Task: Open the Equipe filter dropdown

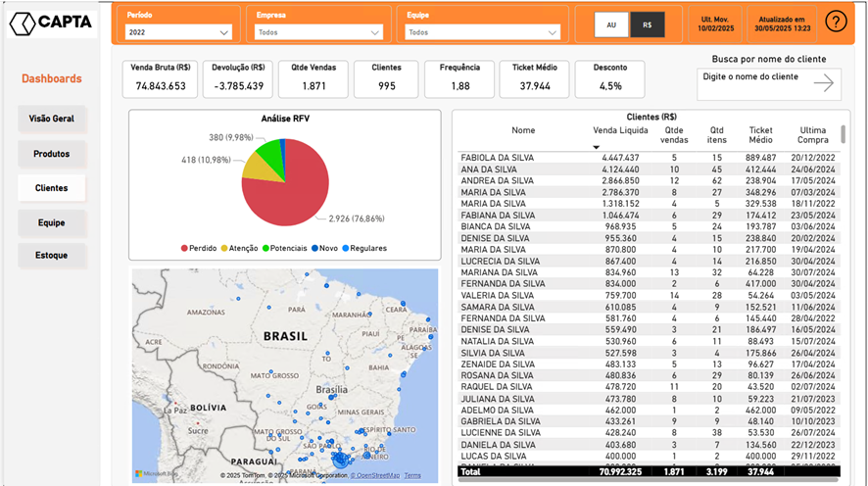Action: coord(483,32)
